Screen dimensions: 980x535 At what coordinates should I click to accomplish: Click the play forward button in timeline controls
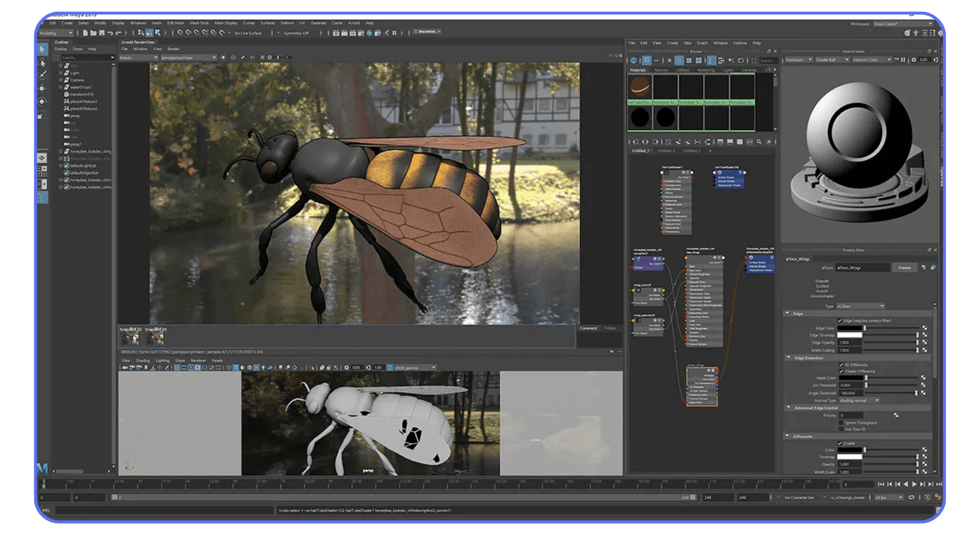(x=914, y=484)
